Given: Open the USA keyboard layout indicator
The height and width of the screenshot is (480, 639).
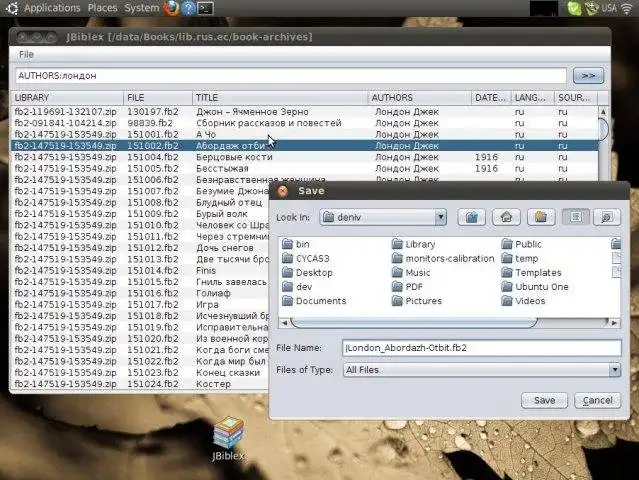Looking at the screenshot, I should [x=607, y=8].
